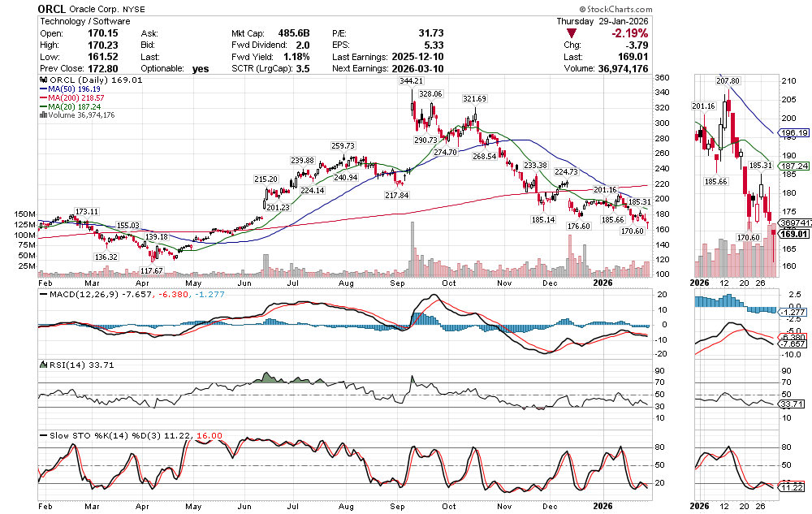The image size is (812, 514).
Task: Click the 207.80 high label in zoom panel
Action: (x=728, y=81)
